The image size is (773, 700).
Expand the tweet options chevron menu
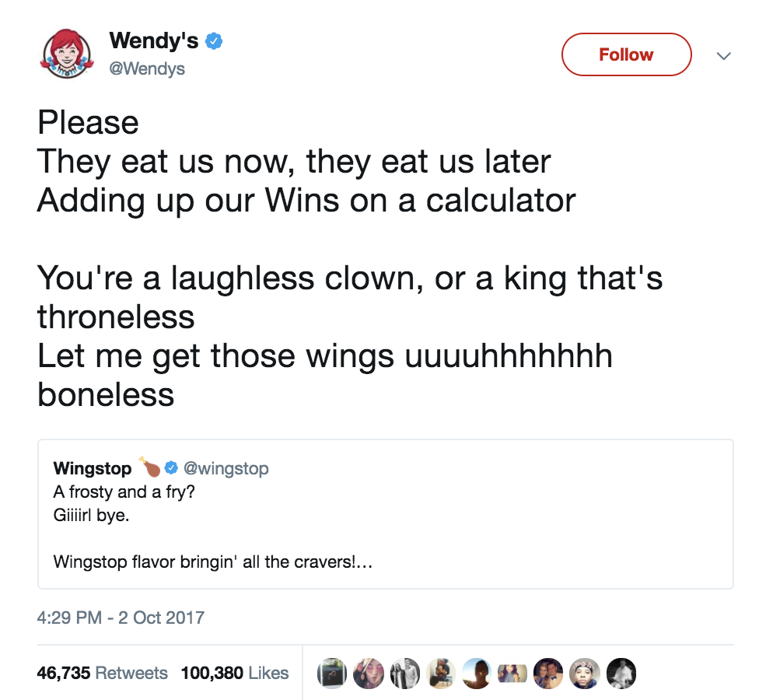723,56
